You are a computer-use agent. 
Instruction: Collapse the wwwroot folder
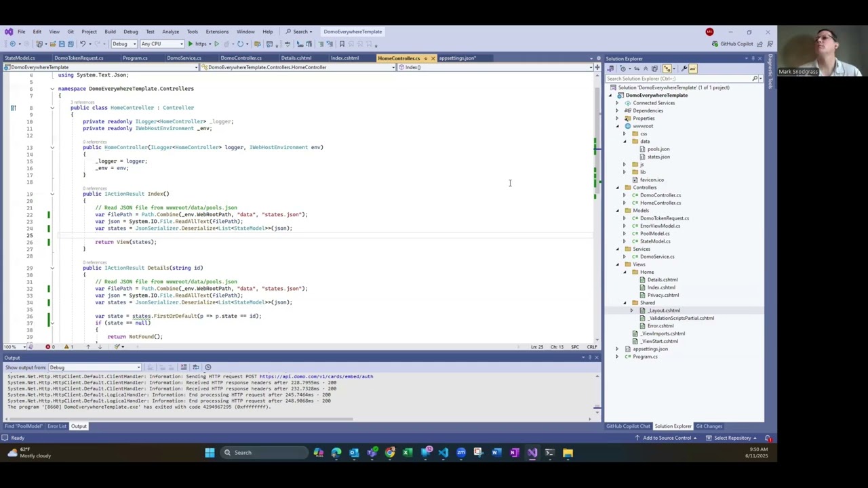click(618, 126)
